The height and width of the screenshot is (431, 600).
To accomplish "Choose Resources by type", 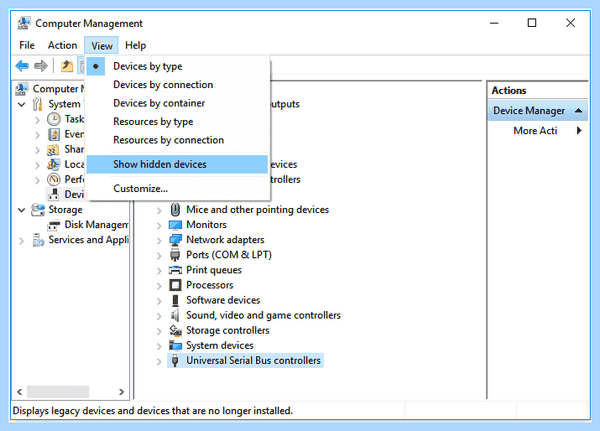I will click(x=178, y=122).
